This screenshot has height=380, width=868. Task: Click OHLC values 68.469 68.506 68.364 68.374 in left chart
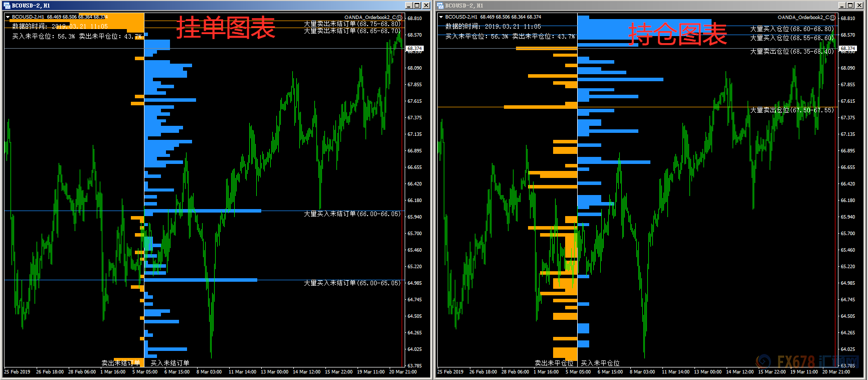click(77, 17)
